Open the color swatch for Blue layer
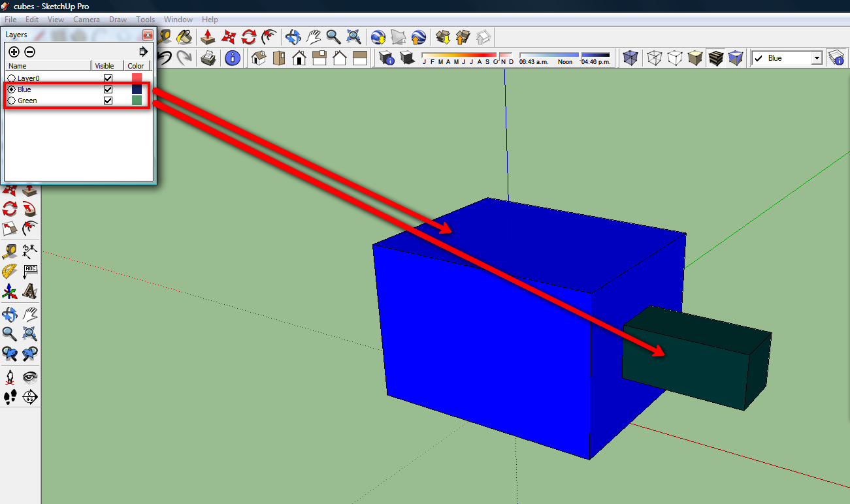850x504 pixels. [137, 89]
